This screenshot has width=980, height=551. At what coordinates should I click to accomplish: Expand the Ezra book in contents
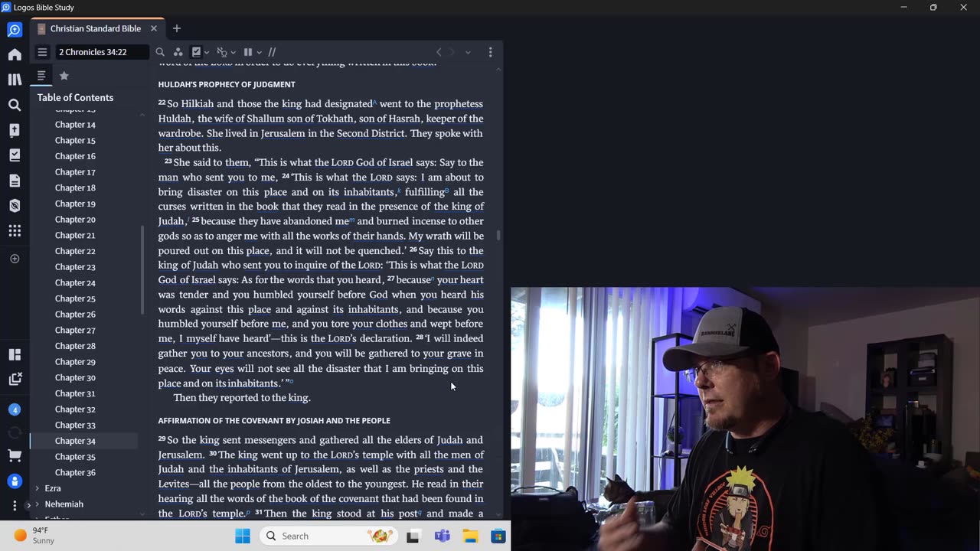[37, 488]
